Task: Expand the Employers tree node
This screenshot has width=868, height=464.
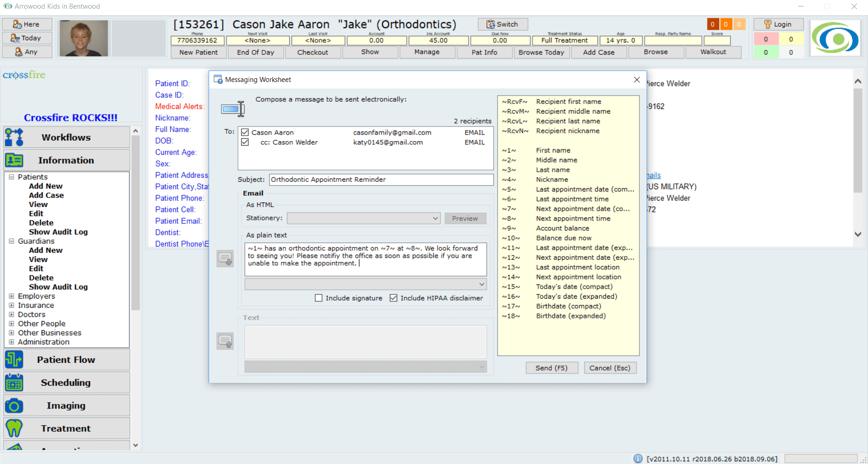Action: tap(12, 296)
